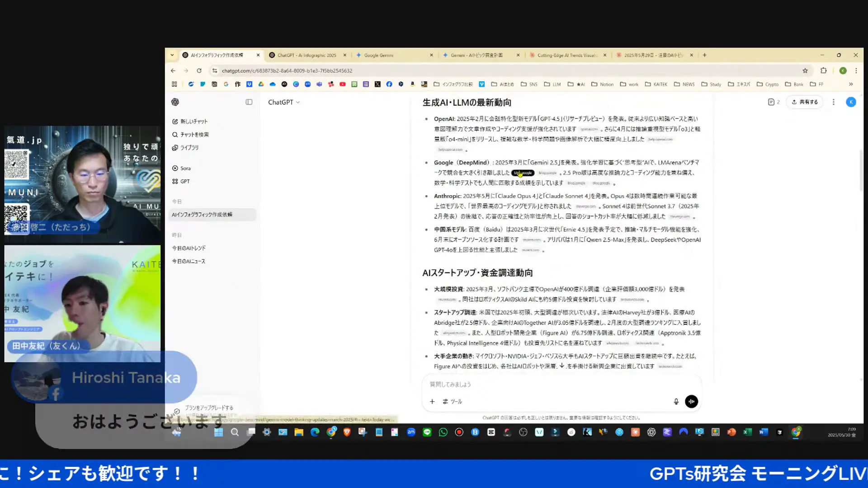Upgrade plan (プランをアップグレードする)
This screenshot has width=868, height=488.
pos(204,408)
